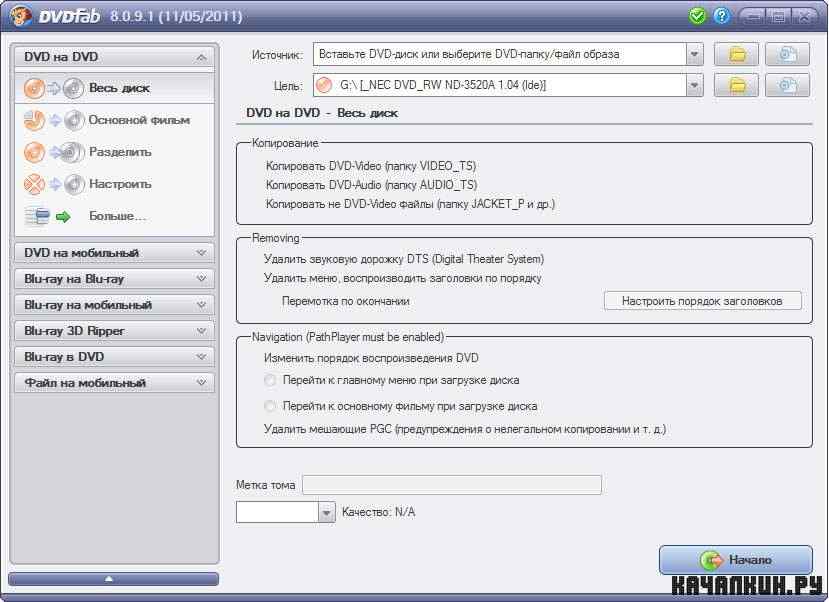829x602 pixels.
Task: Select the Настроить customize mode
Action: [x=114, y=184]
